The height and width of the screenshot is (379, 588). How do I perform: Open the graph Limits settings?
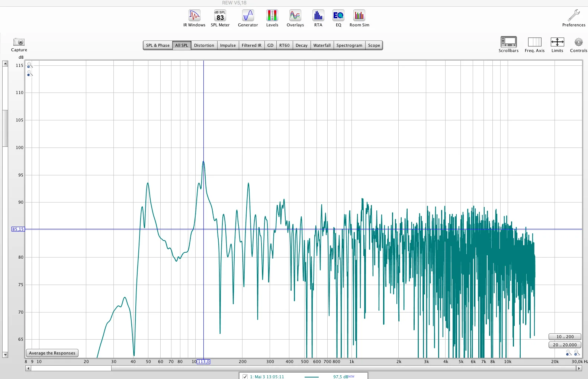(x=557, y=45)
